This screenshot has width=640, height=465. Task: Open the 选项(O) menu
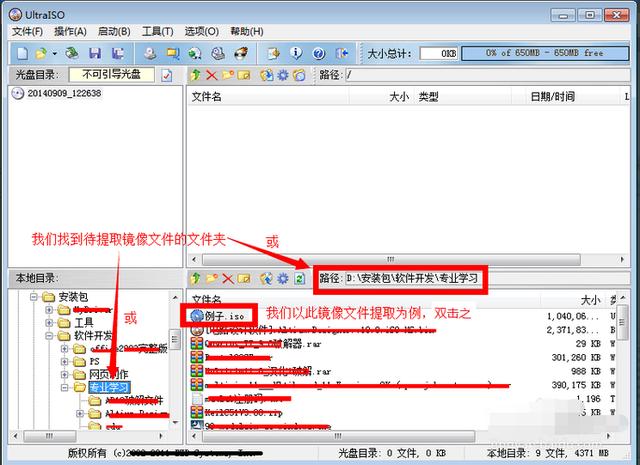pos(202,31)
